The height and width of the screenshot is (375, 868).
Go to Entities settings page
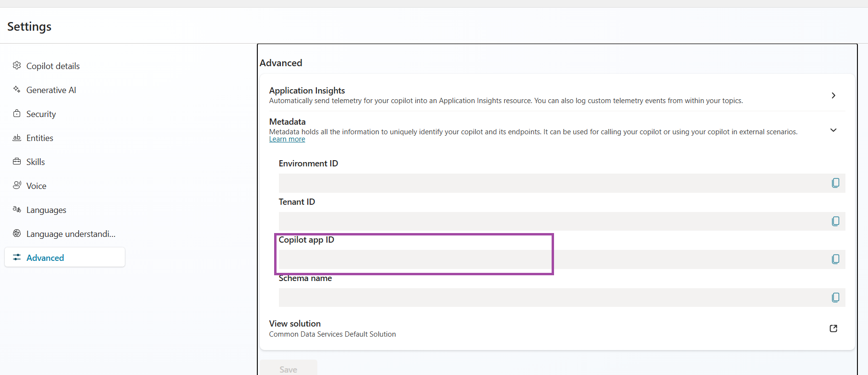pyautogui.click(x=40, y=138)
